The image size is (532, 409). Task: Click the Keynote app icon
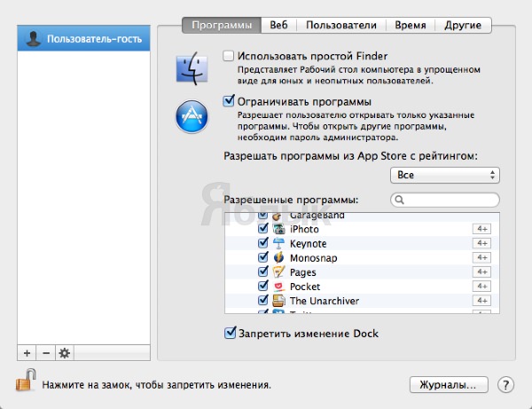(x=279, y=243)
